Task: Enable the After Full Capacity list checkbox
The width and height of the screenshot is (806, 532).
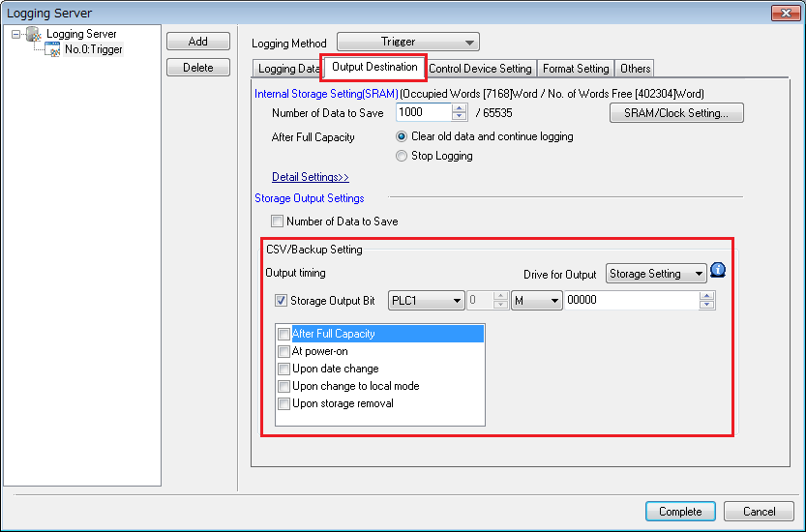Action: [284, 334]
